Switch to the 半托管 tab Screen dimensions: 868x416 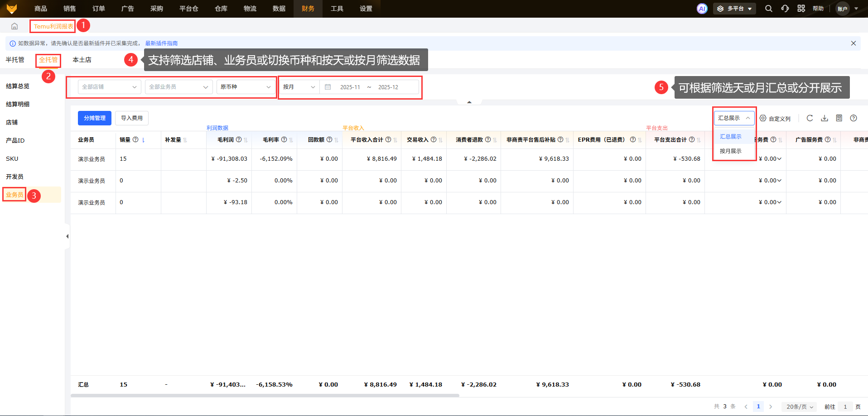[x=15, y=60]
